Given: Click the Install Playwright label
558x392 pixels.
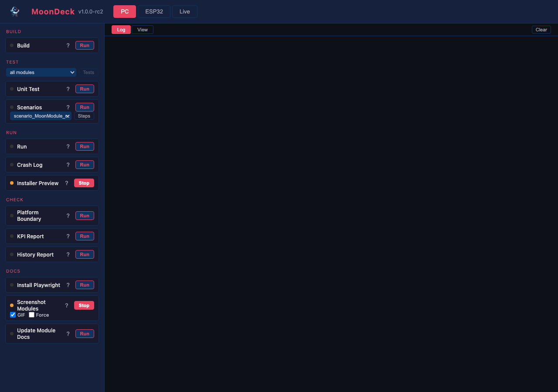Looking at the screenshot, I should [x=39, y=285].
